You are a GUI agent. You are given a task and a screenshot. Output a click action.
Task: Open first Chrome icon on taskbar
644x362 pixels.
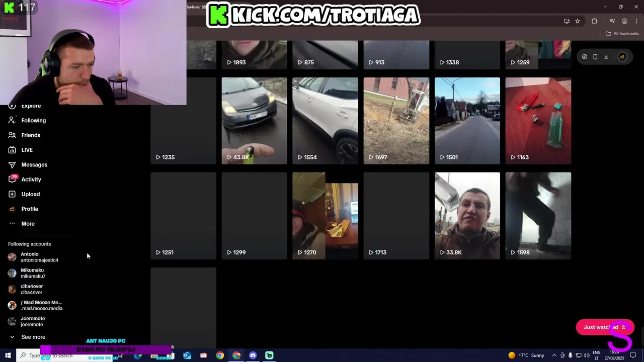[220, 355]
